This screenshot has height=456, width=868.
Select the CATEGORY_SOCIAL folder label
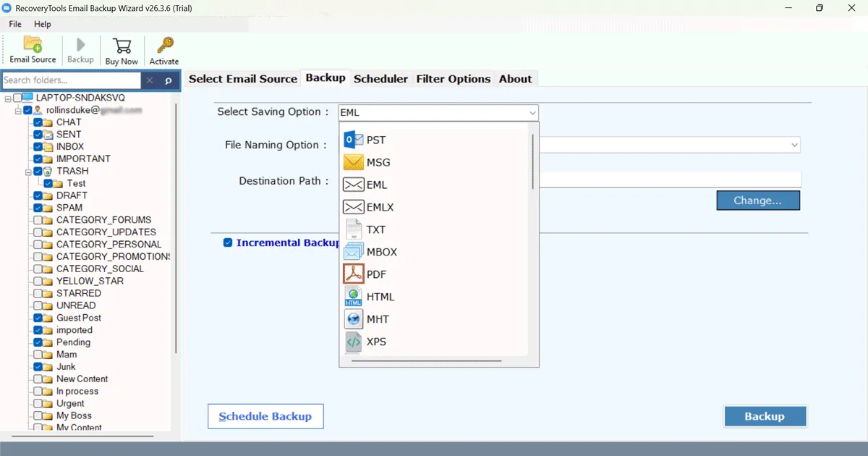coord(100,269)
